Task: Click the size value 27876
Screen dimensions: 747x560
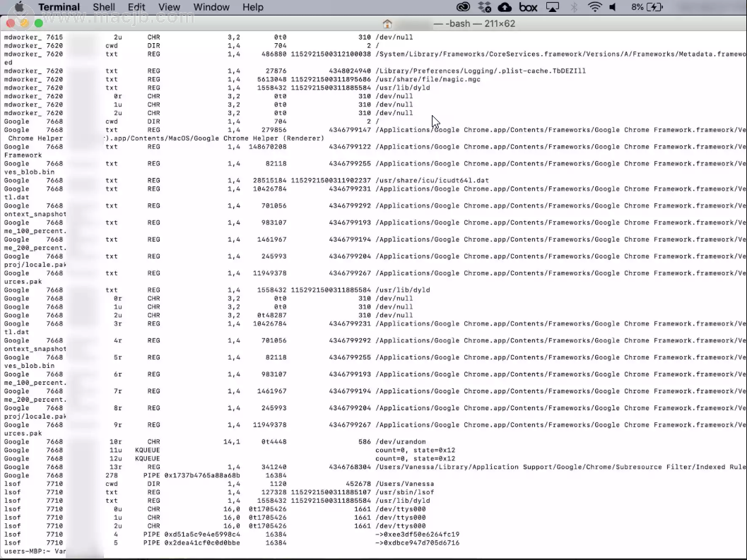Action: pyautogui.click(x=276, y=71)
